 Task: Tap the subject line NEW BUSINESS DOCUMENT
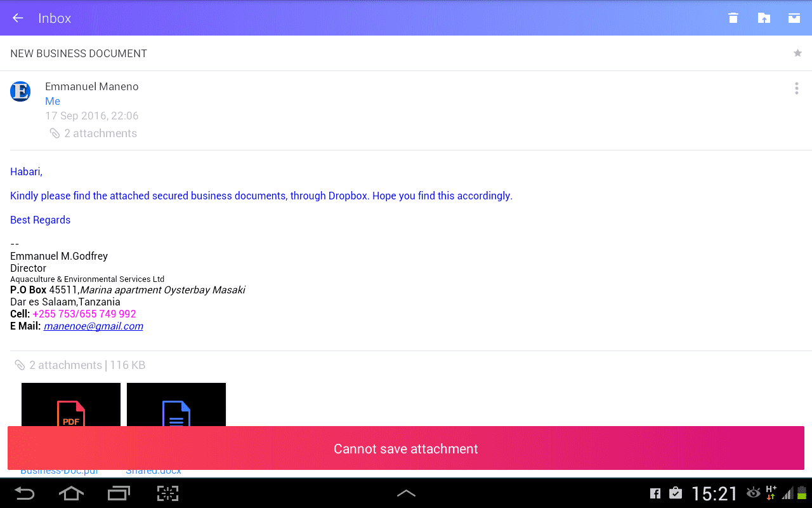point(79,53)
